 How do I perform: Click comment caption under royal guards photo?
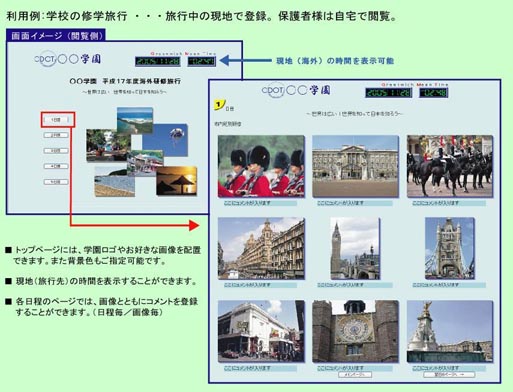pos(260,203)
